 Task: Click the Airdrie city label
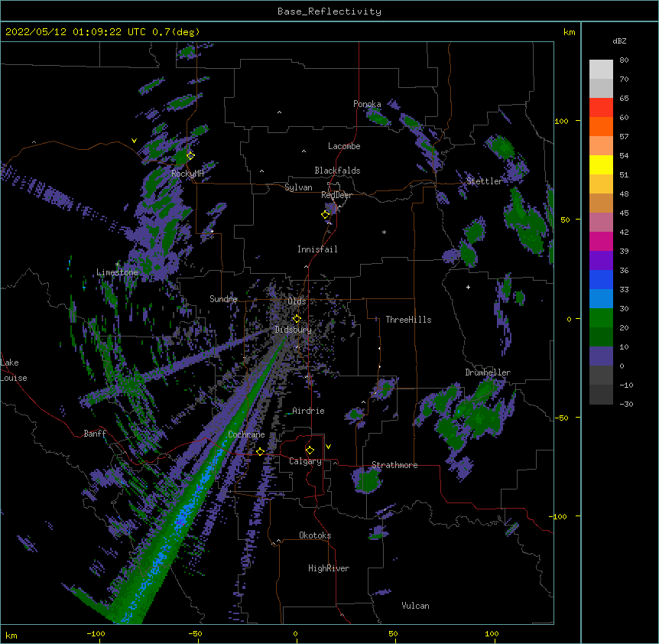click(308, 411)
